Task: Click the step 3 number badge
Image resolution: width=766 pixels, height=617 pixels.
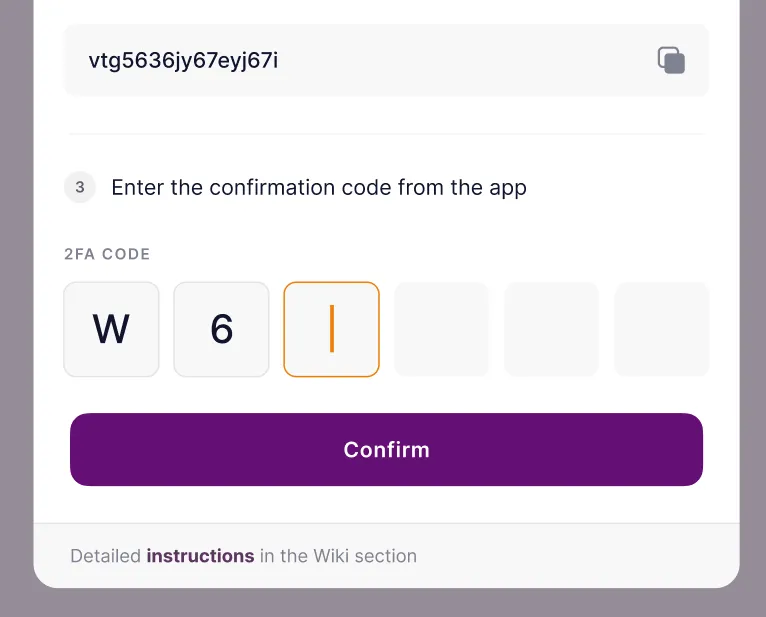Action: 80,187
